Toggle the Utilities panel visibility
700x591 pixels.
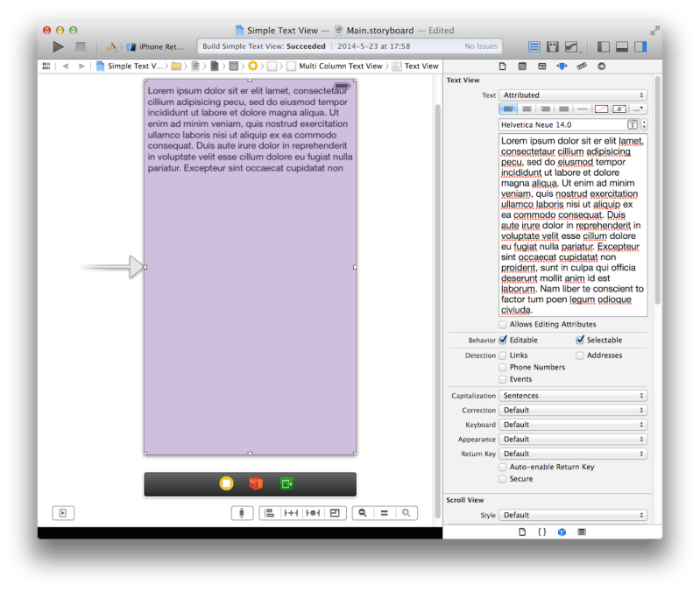click(640, 46)
